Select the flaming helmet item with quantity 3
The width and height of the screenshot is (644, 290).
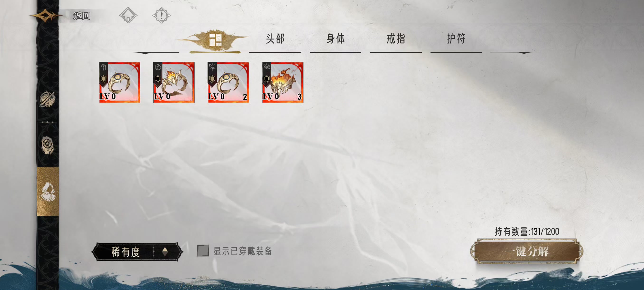pos(283,82)
